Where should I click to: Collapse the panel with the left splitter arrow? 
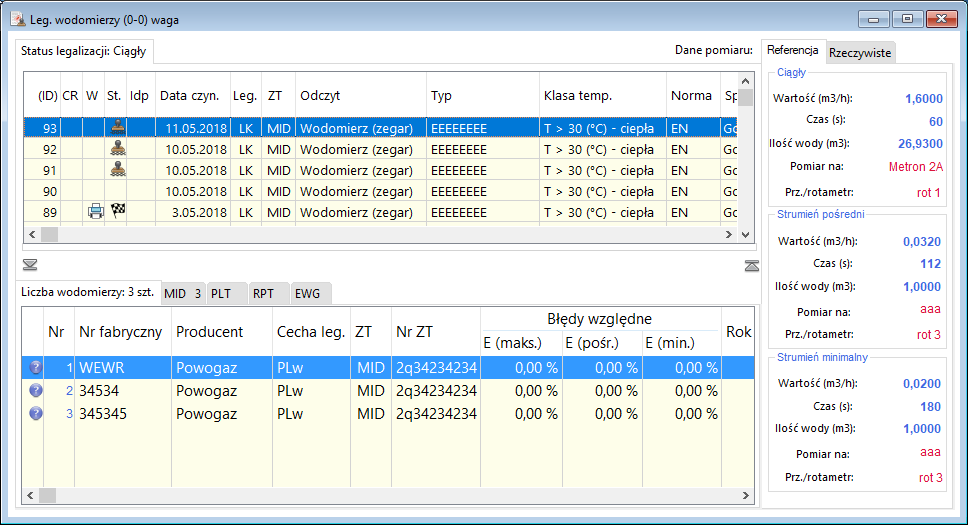tap(30, 265)
